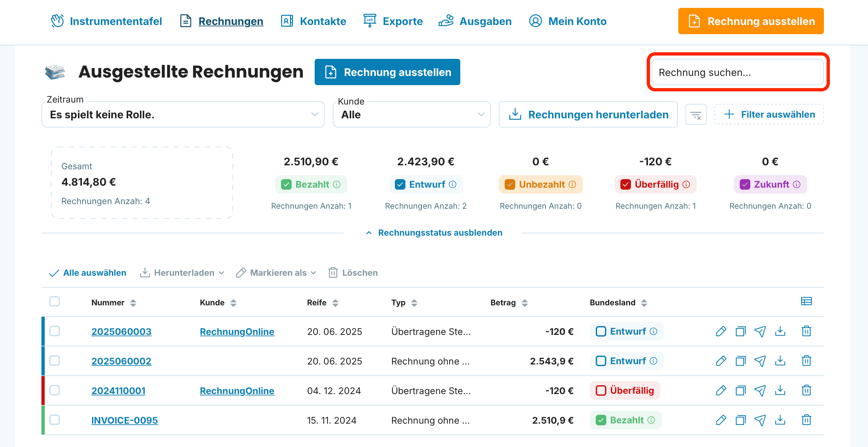
Task: Open table column settings icon
Action: coord(806,301)
